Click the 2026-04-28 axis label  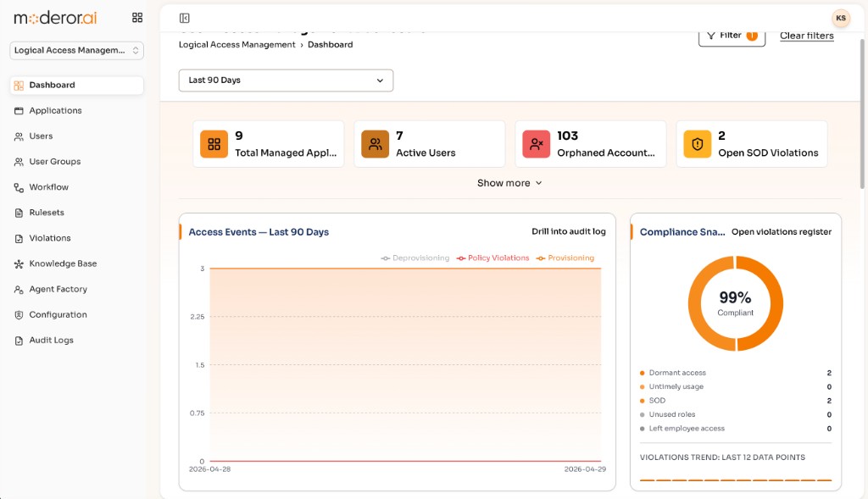(210, 469)
